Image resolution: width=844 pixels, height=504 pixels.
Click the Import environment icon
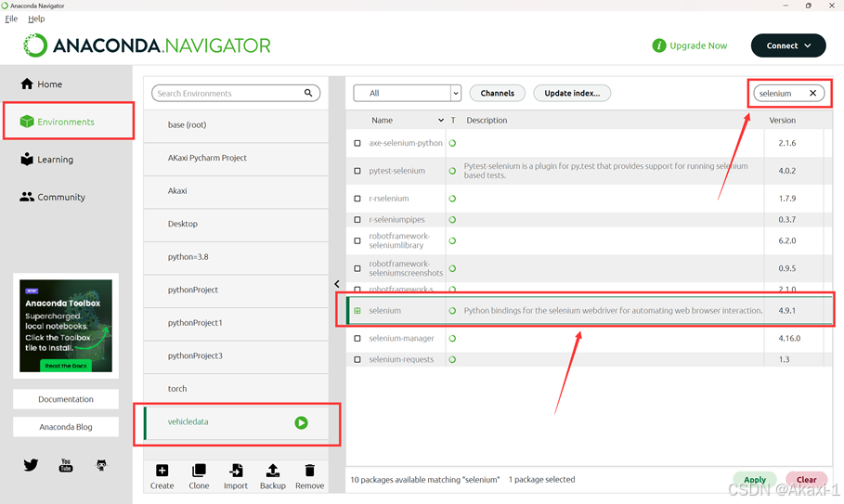pos(236,471)
